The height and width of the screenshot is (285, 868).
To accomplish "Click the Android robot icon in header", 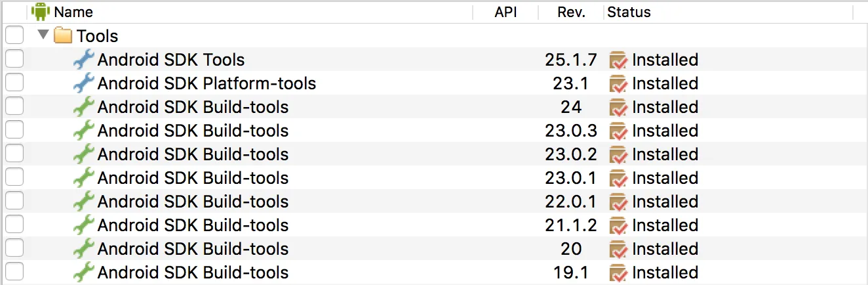I will click(41, 12).
